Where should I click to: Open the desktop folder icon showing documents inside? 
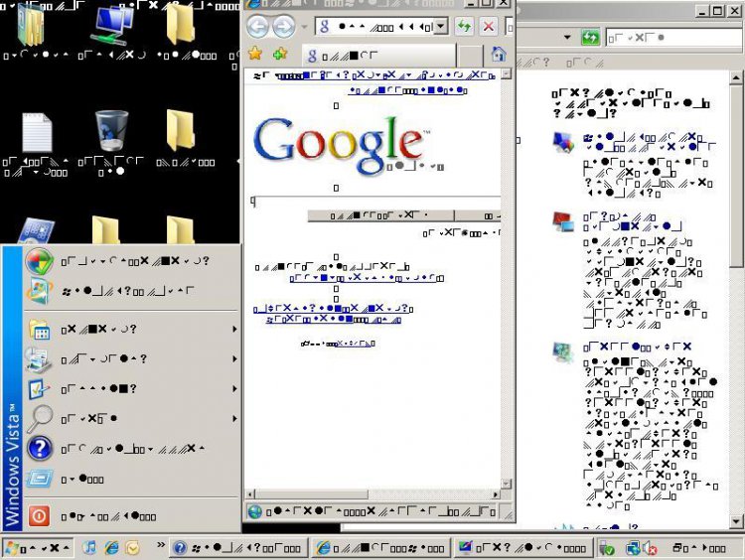(31, 25)
